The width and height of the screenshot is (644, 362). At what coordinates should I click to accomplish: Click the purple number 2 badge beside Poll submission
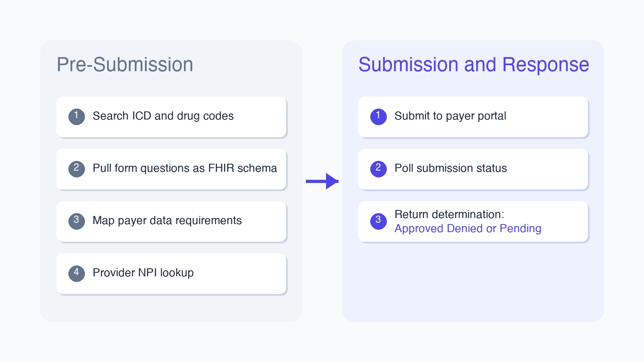(378, 169)
